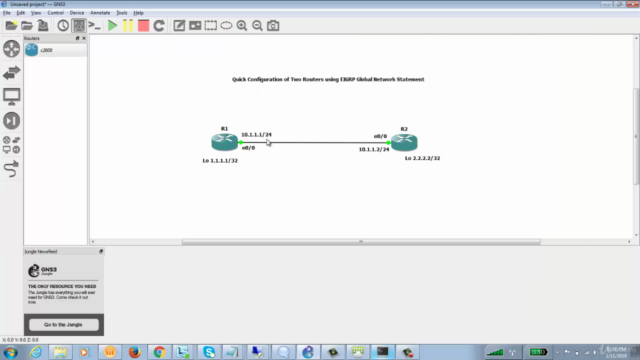Viewport: 640px width, 360px height.
Task: Click the Insert picture icon
Action: [x=195, y=26]
